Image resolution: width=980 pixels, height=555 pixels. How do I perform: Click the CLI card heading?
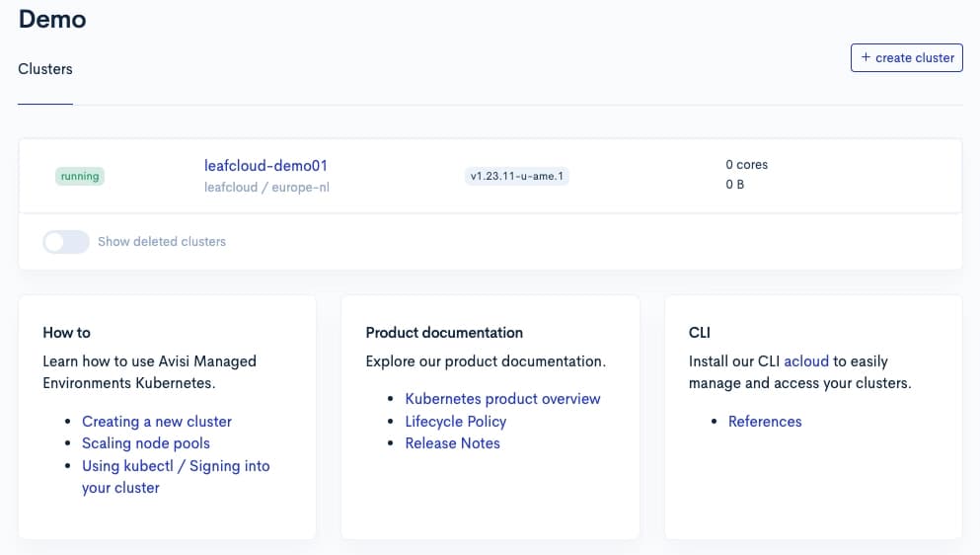tap(700, 332)
